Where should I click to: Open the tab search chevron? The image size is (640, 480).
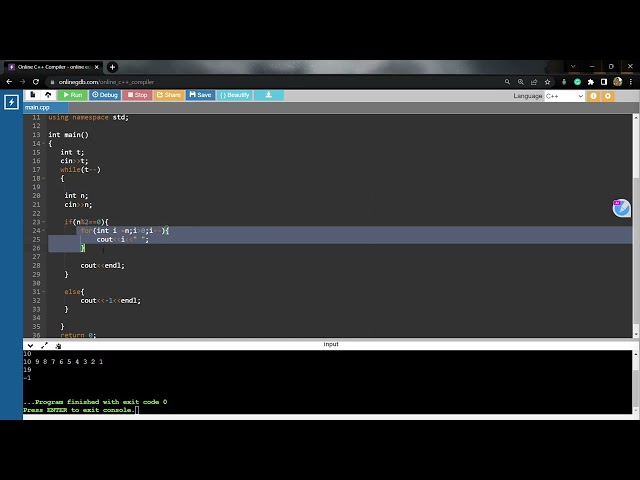(x=573, y=67)
